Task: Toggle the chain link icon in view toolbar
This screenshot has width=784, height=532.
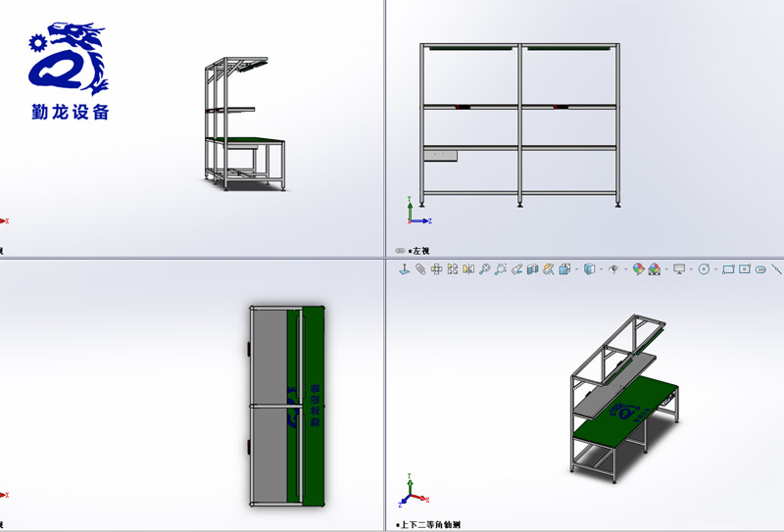Action: click(x=761, y=268)
